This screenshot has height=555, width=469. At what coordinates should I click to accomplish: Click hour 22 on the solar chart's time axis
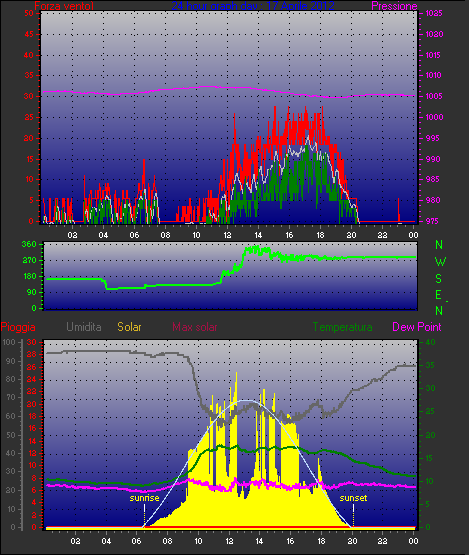[383, 541]
